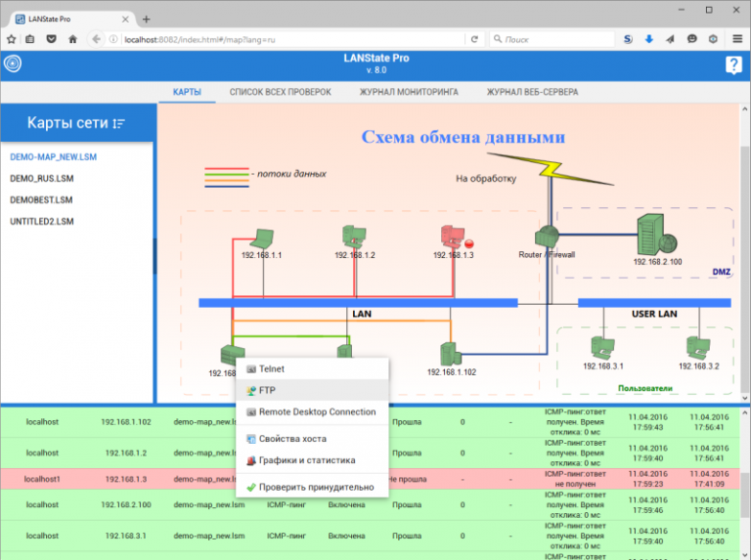Click the Router/Firewall device icon

coord(546,237)
